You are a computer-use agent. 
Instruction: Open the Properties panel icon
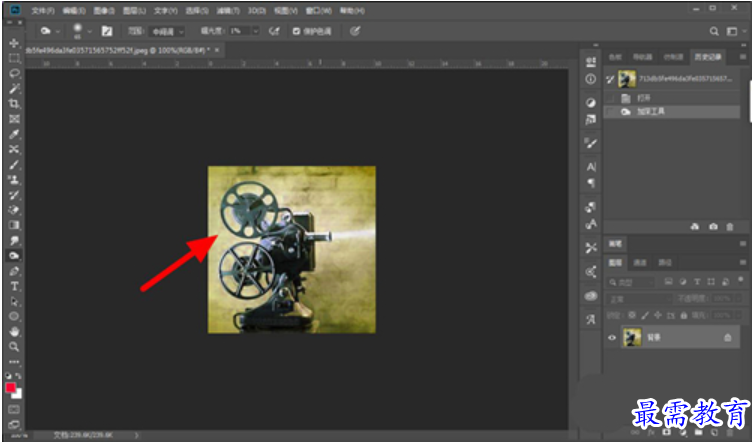(591, 62)
